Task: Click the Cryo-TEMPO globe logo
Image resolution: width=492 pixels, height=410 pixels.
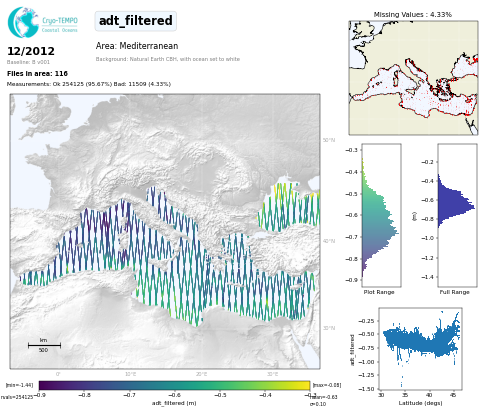Action: click(23, 22)
